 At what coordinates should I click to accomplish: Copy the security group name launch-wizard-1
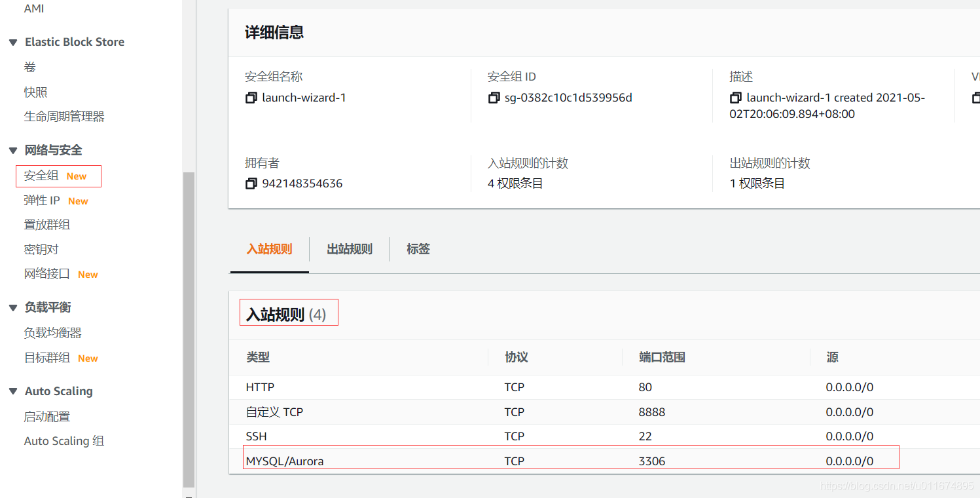click(251, 97)
